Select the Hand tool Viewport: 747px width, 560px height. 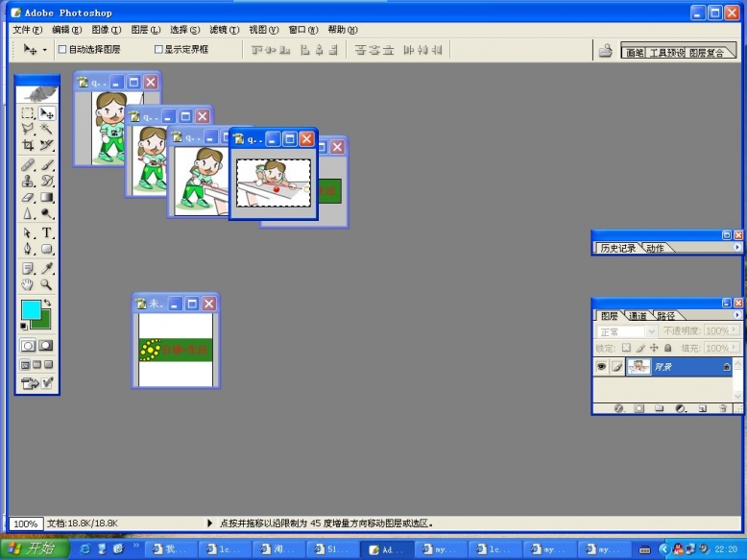[28, 284]
